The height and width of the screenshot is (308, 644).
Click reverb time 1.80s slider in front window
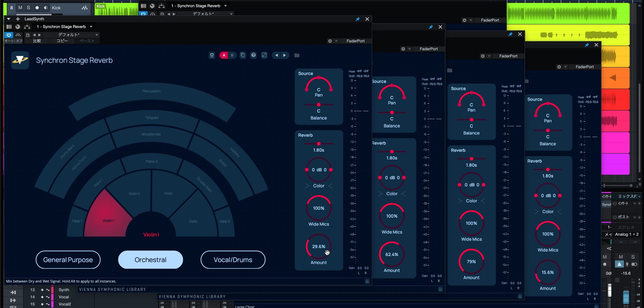coord(318,144)
